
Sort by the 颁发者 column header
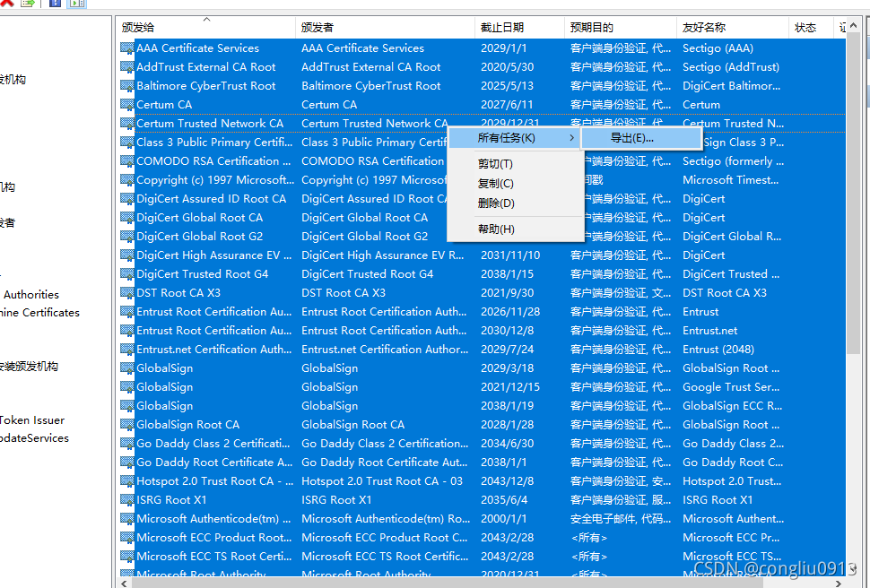[385, 28]
